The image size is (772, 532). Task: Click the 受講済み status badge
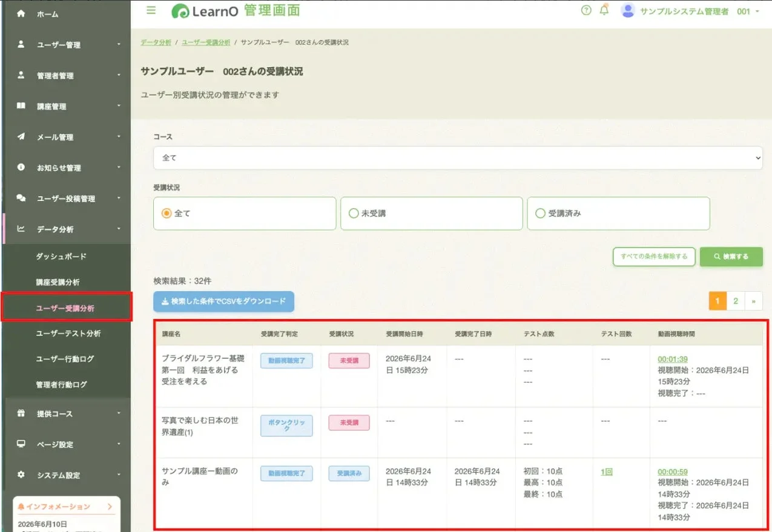pos(349,473)
